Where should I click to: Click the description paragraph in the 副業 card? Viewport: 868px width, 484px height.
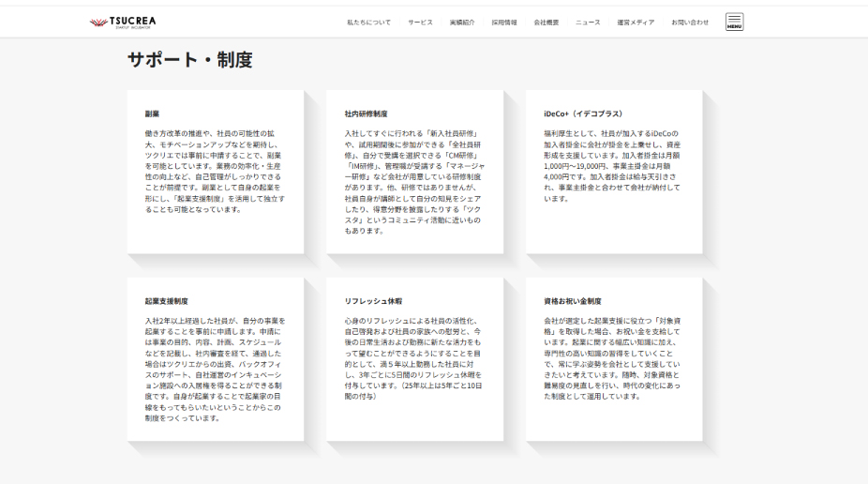(215, 171)
